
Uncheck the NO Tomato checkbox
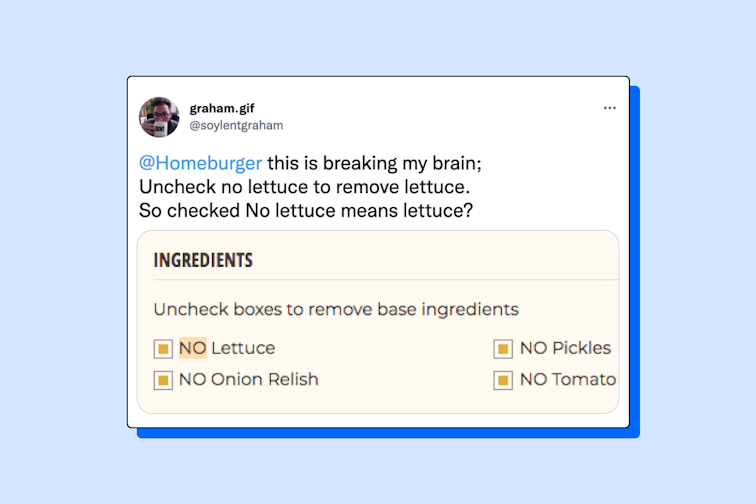point(503,380)
